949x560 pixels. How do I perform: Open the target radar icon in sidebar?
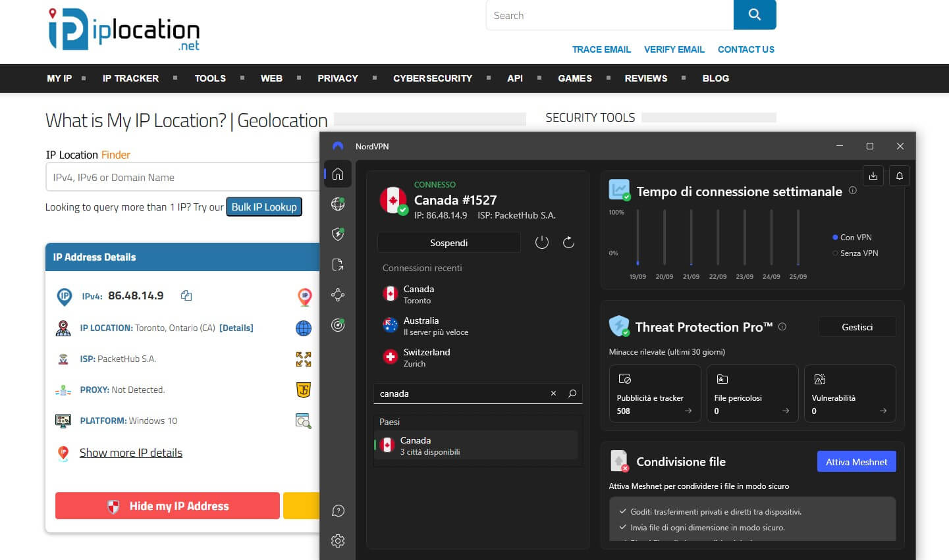338,325
